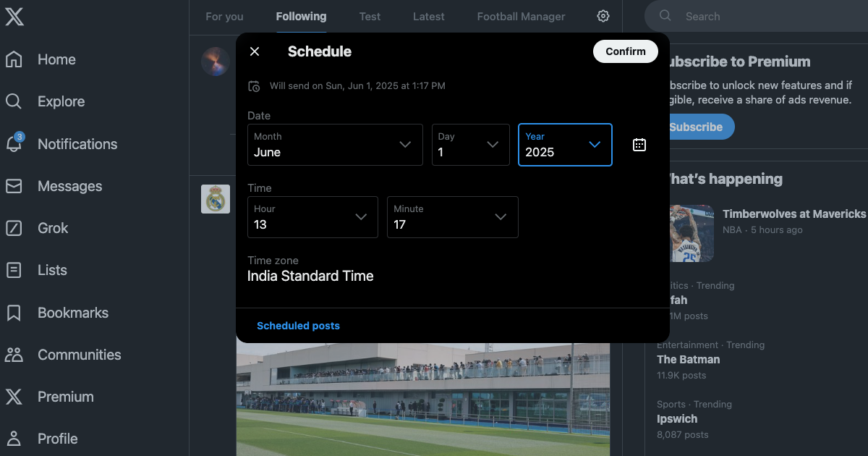
Task: Expand the Month dropdown showing June
Action: [x=335, y=145]
